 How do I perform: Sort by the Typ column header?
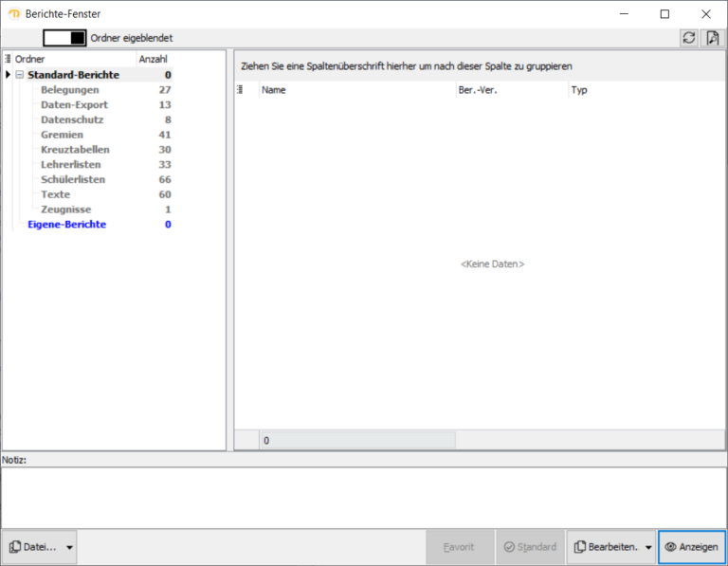645,90
